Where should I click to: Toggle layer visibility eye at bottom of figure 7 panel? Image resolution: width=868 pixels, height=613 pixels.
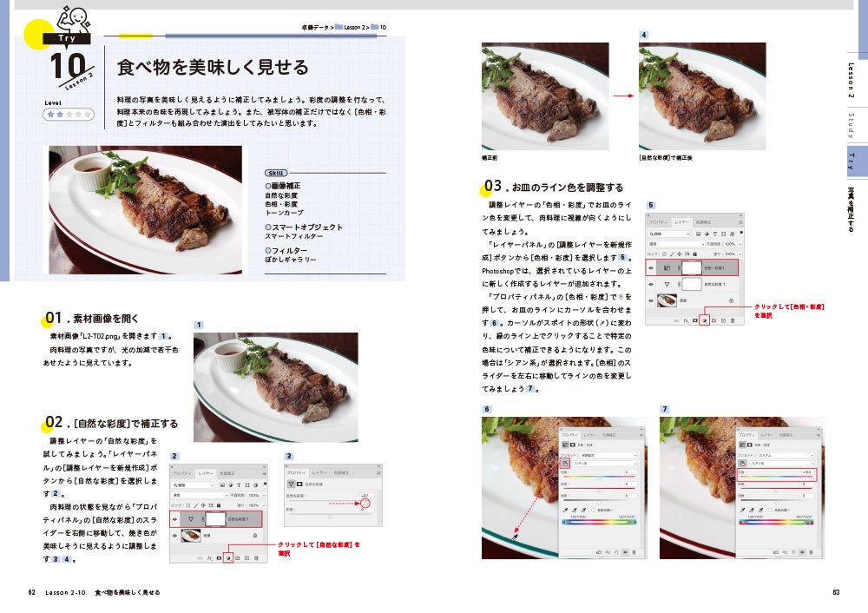tap(802, 552)
